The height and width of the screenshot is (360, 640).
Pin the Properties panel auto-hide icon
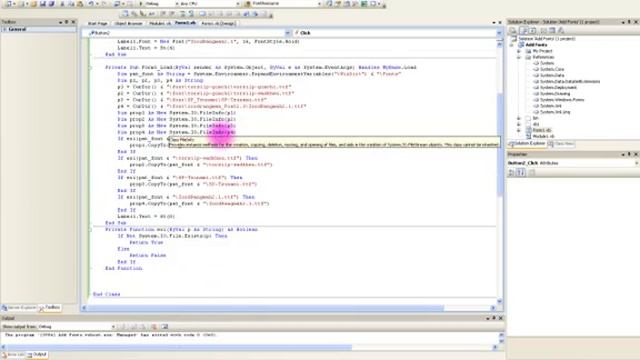(x=629, y=154)
